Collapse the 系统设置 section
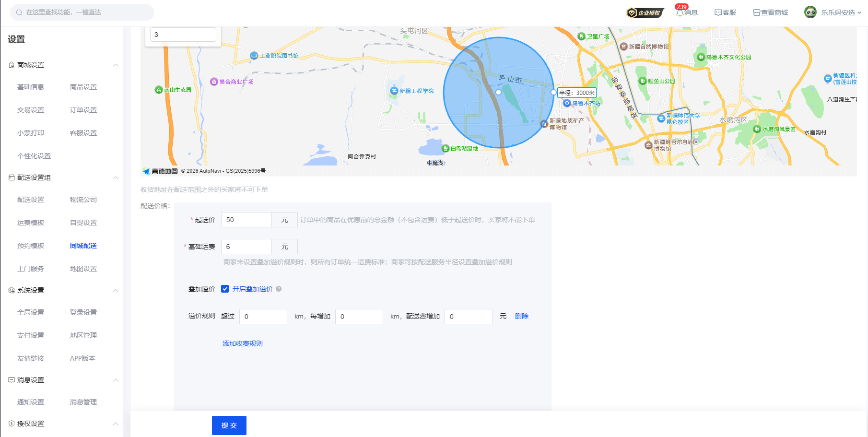Viewport: 868px width, 437px height. [116, 291]
